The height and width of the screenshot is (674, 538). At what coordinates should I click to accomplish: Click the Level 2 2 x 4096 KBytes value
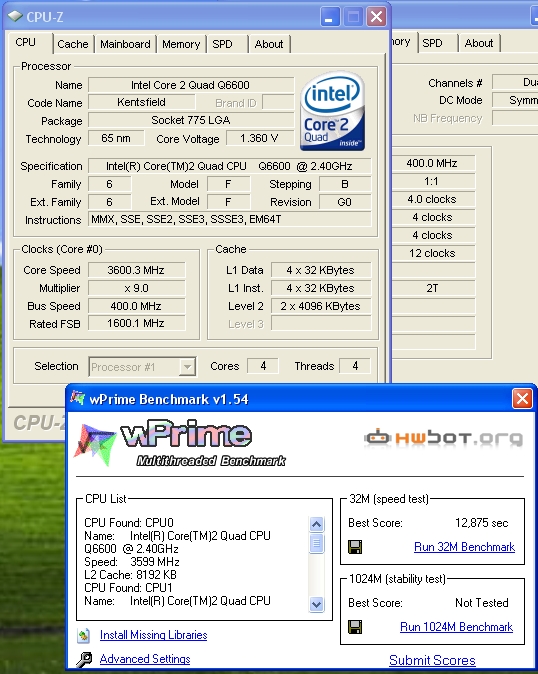(x=321, y=306)
